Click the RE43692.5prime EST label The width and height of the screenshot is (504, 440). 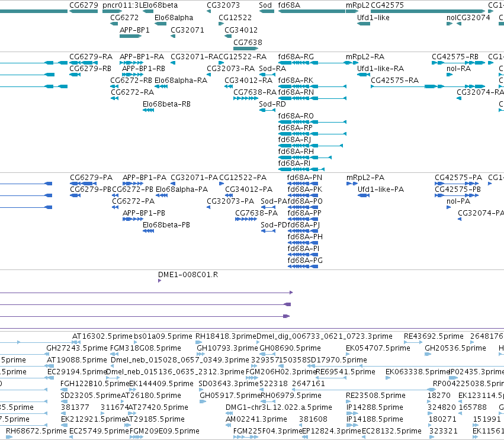[434, 336]
